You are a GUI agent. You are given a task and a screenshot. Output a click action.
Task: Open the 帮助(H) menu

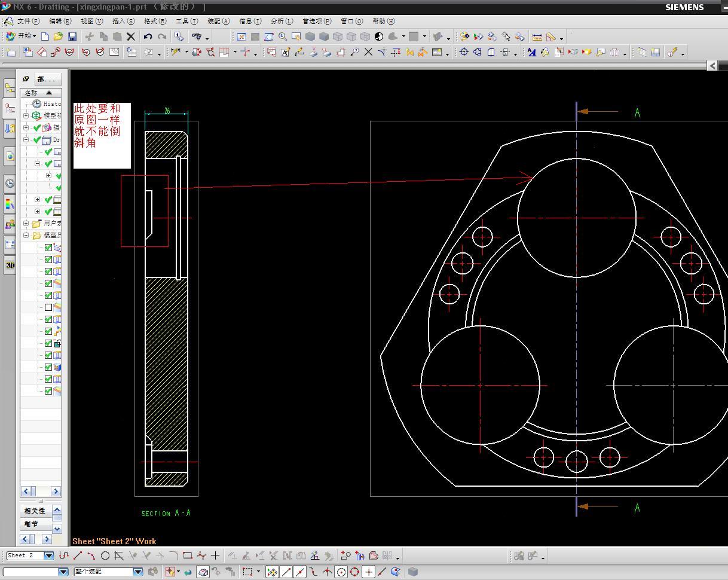pos(383,21)
